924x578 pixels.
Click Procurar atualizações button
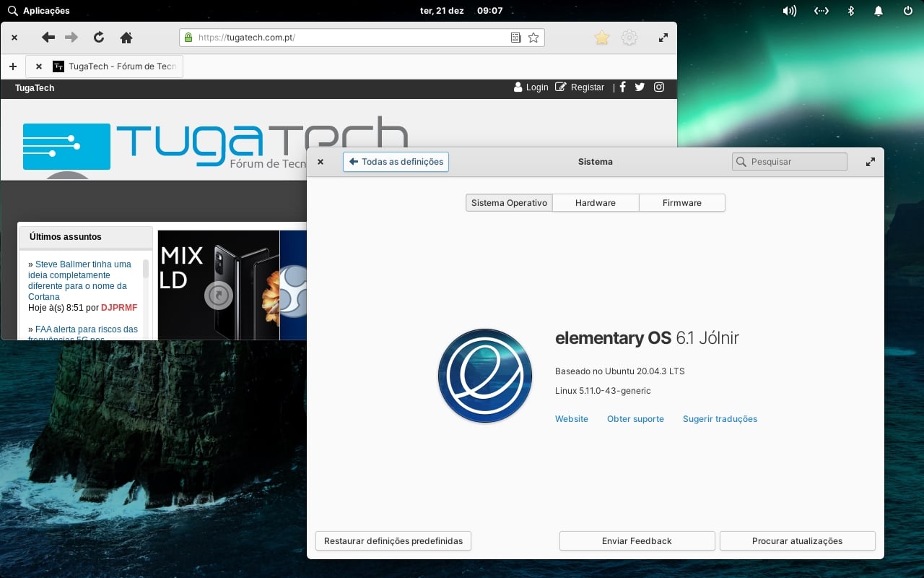pyautogui.click(x=798, y=541)
